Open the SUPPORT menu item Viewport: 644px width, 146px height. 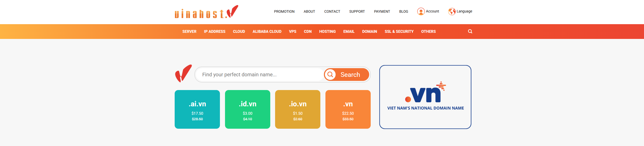357,11
